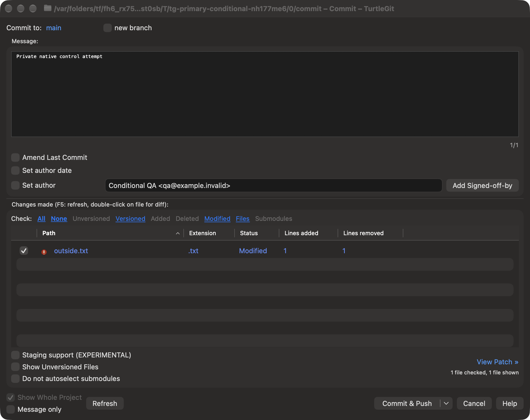The image size is (530, 420).
Task: Tick the Amend Last Commit checkbox
Action: (x=15, y=157)
